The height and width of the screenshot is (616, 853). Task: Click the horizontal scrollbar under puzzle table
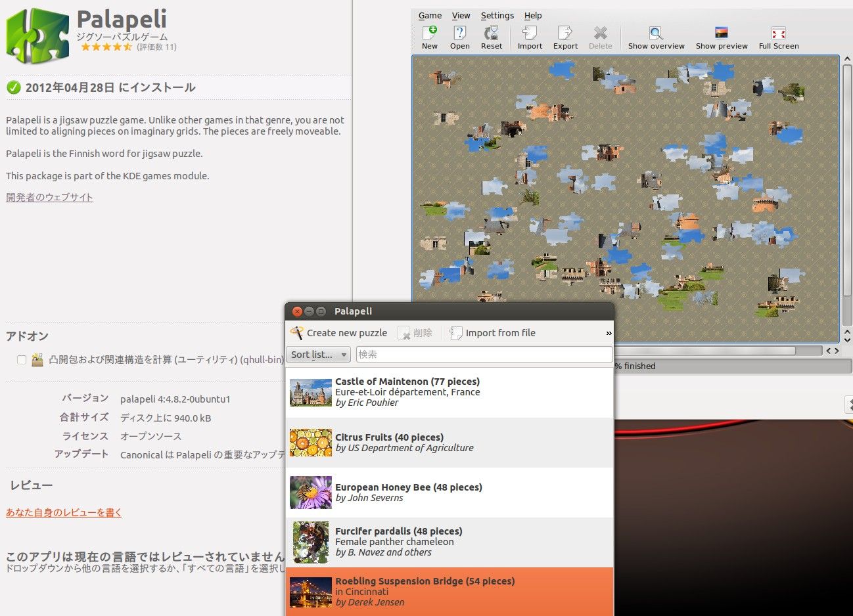click(718, 351)
